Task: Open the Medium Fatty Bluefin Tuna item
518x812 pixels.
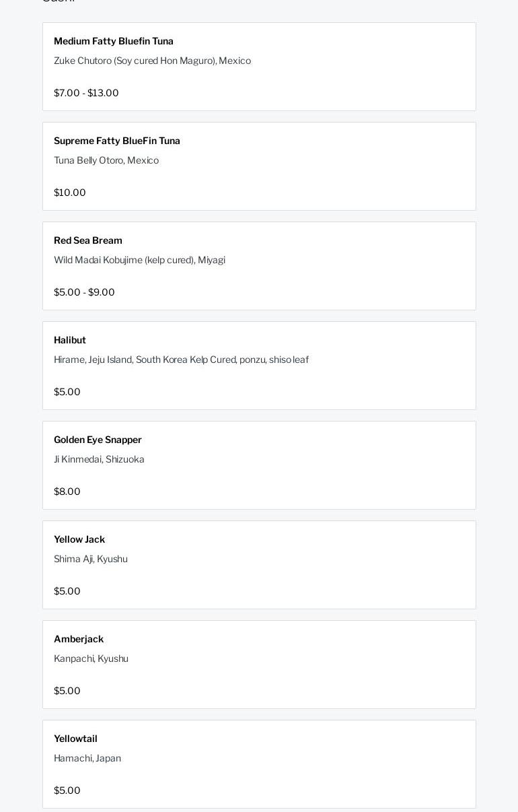Action: click(114, 42)
